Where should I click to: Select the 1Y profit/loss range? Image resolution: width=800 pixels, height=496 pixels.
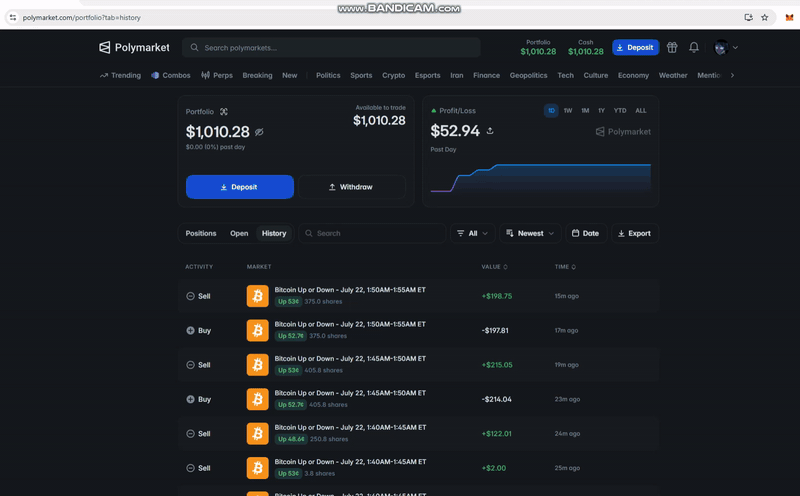click(602, 111)
